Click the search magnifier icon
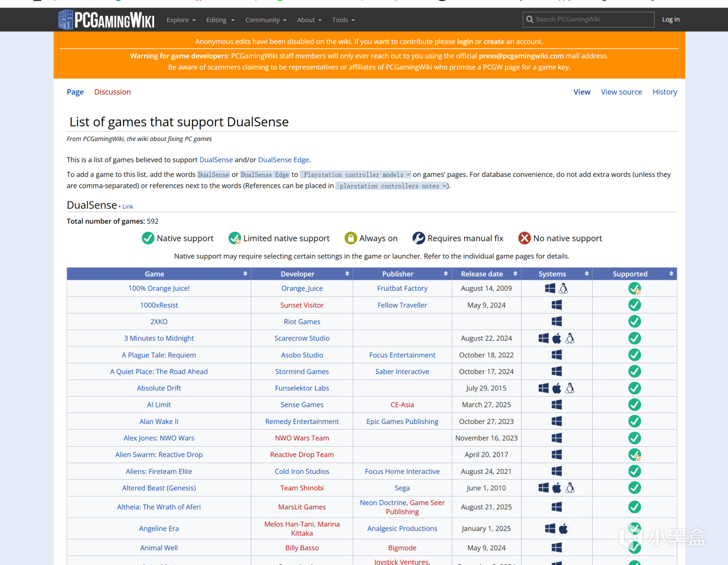This screenshot has height=565, width=728. tap(530, 19)
